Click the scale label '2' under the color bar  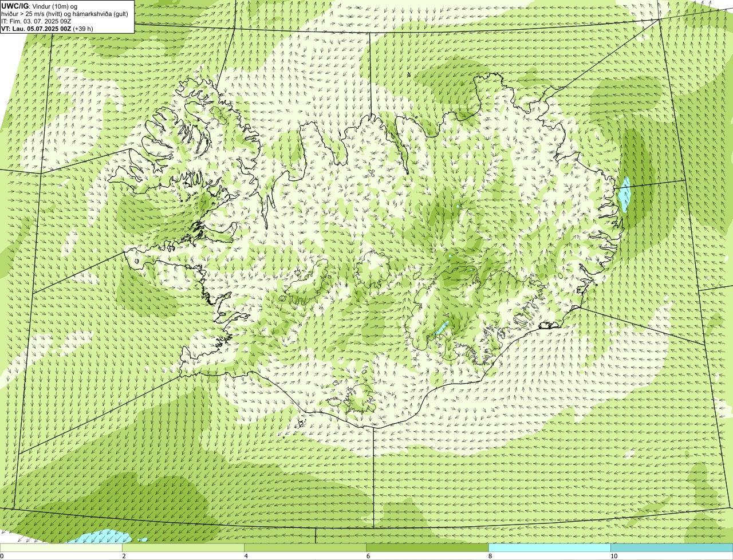(124, 556)
